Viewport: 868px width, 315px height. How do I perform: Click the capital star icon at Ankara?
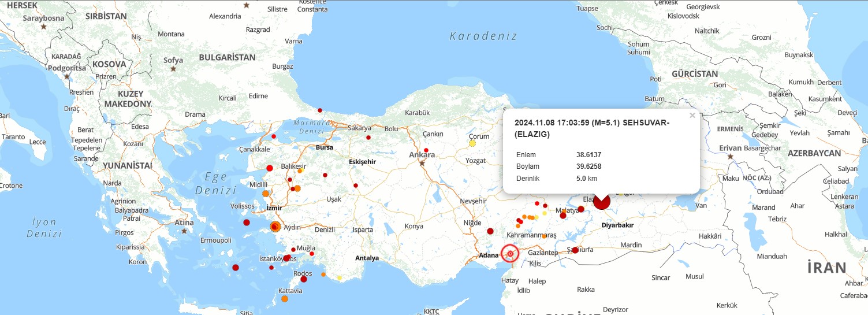(422, 163)
